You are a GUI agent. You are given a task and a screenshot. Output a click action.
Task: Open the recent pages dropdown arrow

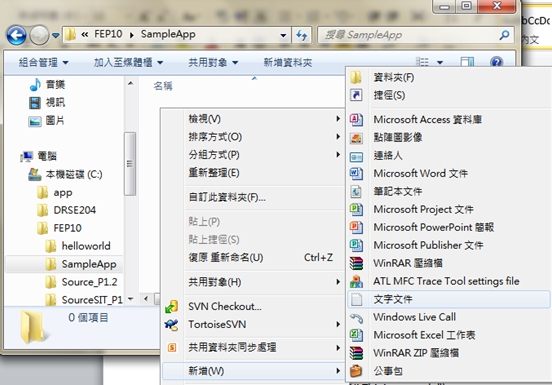[x=55, y=35]
